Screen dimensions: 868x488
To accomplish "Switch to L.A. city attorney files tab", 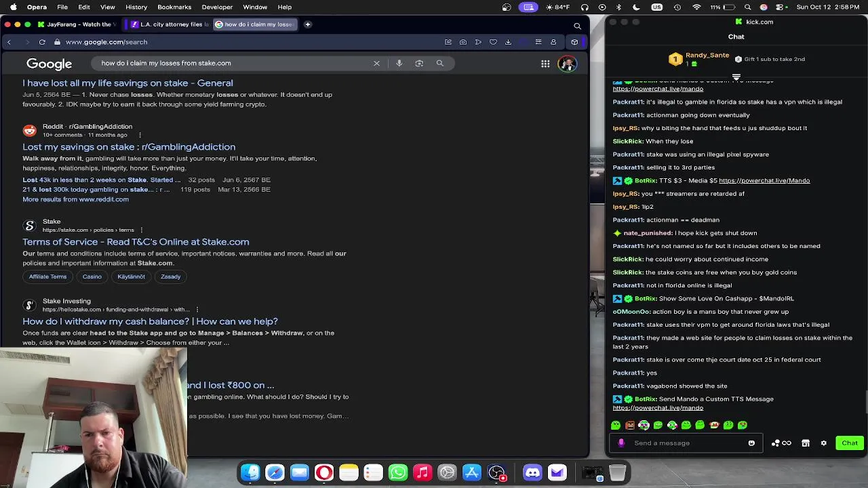I will coord(170,24).
